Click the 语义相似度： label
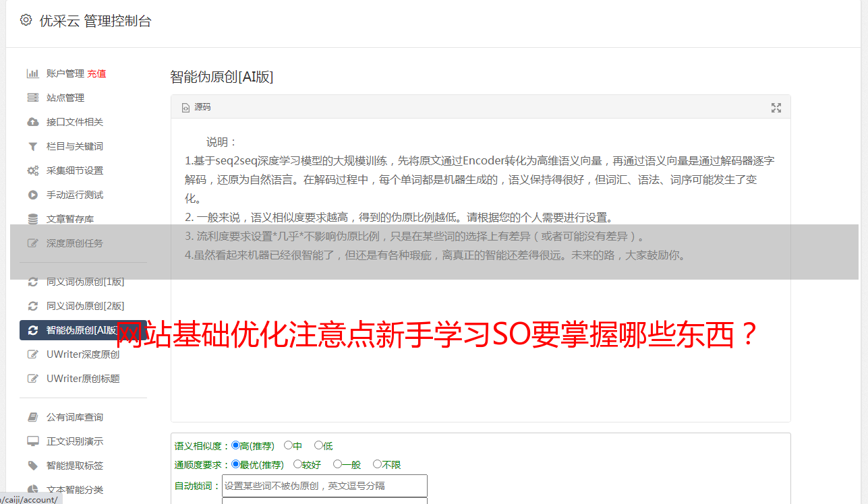This screenshot has height=504, width=868. pyautogui.click(x=202, y=446)
